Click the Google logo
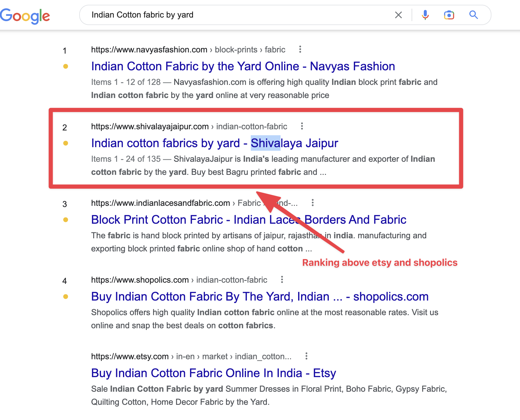The image size is (520, 420). point(25,15)
